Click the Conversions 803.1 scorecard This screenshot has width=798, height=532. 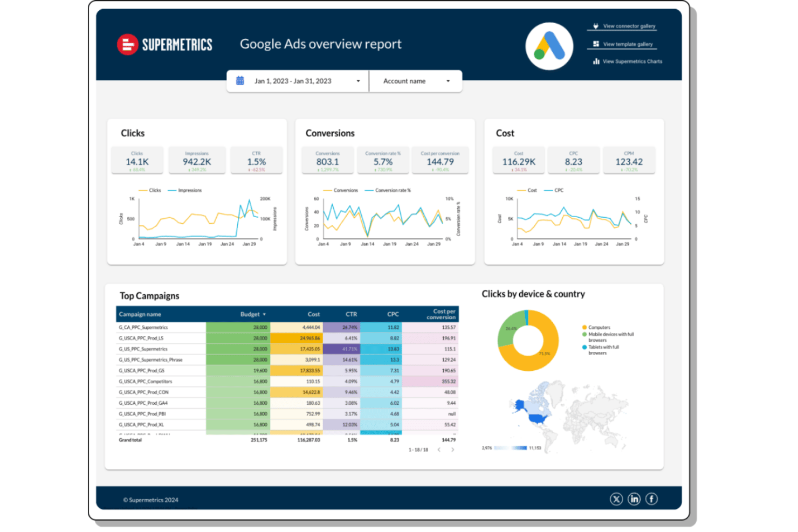327,161
